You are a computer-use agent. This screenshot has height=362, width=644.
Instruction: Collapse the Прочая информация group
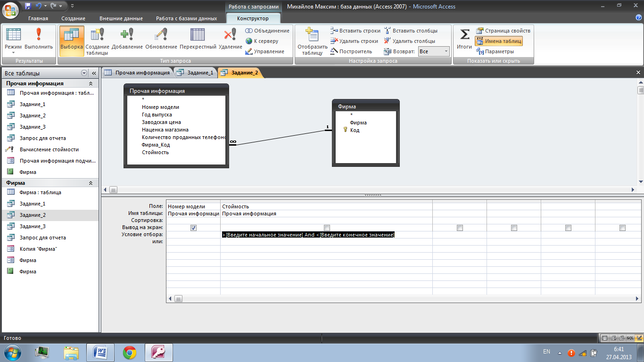click(x=91, y=83)
